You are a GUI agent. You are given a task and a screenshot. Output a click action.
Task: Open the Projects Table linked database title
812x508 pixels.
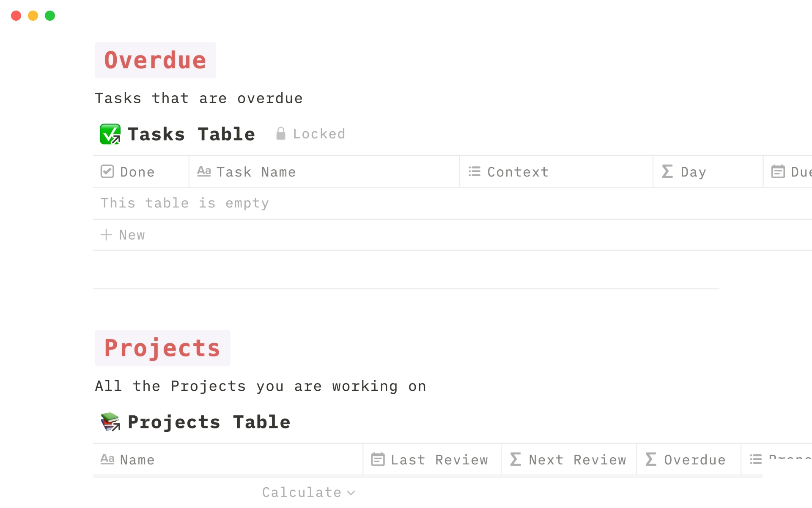point(209,422)
